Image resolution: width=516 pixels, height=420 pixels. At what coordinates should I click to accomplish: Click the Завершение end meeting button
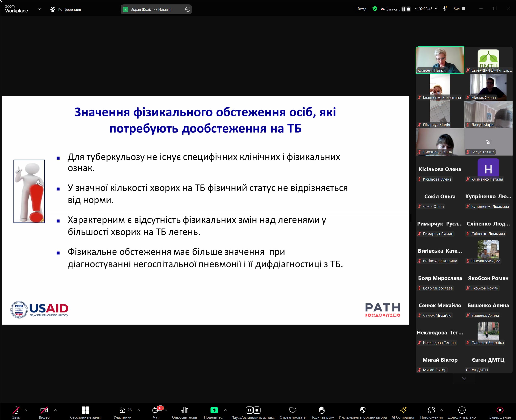pyautogui.click(x=500, y=410)
